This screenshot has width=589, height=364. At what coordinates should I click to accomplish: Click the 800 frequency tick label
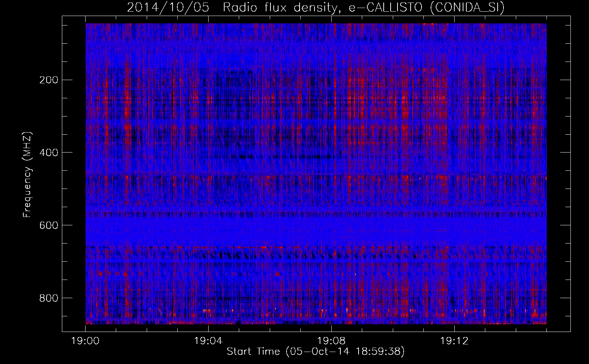tap(49, 298)
